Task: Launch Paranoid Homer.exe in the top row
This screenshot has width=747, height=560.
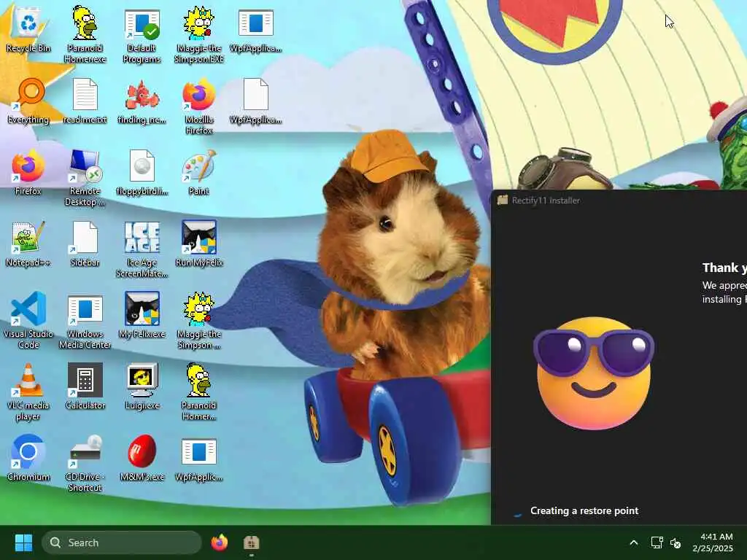Action: [x=85, y=35]
